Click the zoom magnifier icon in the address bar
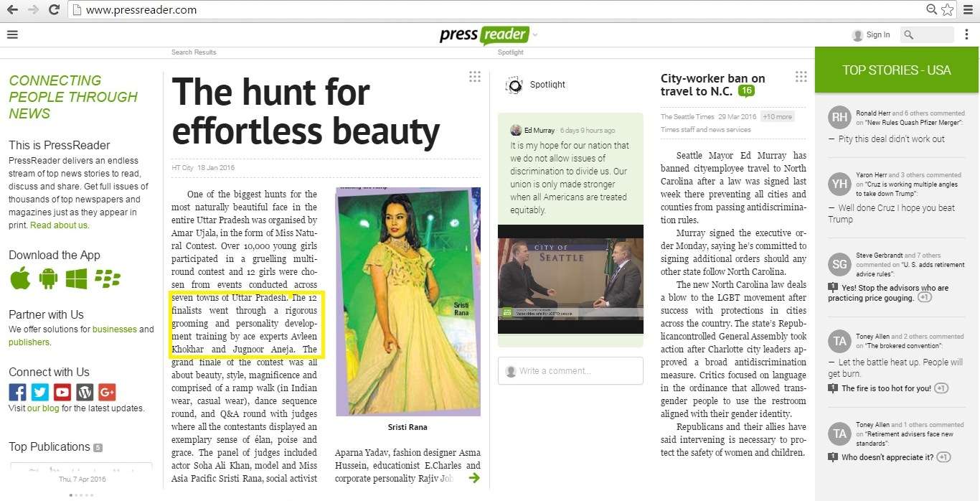Screen dimensions: 980x501 931,10
